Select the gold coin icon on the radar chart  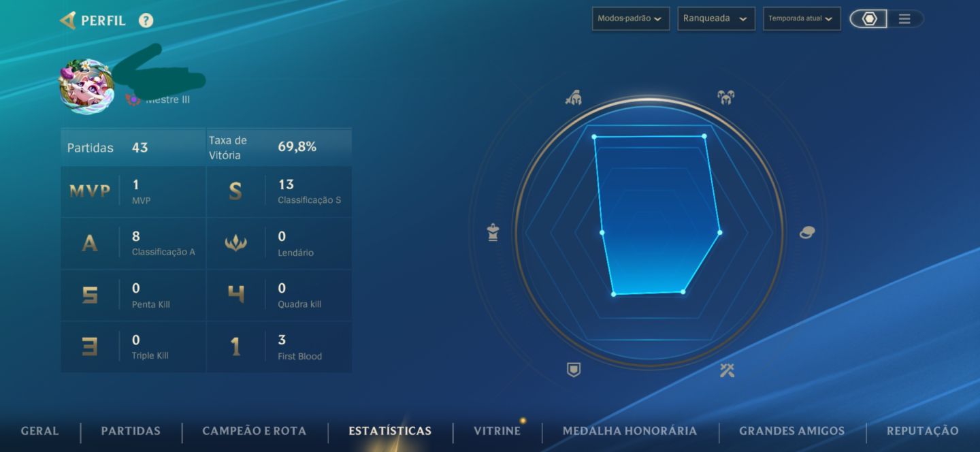806,232
